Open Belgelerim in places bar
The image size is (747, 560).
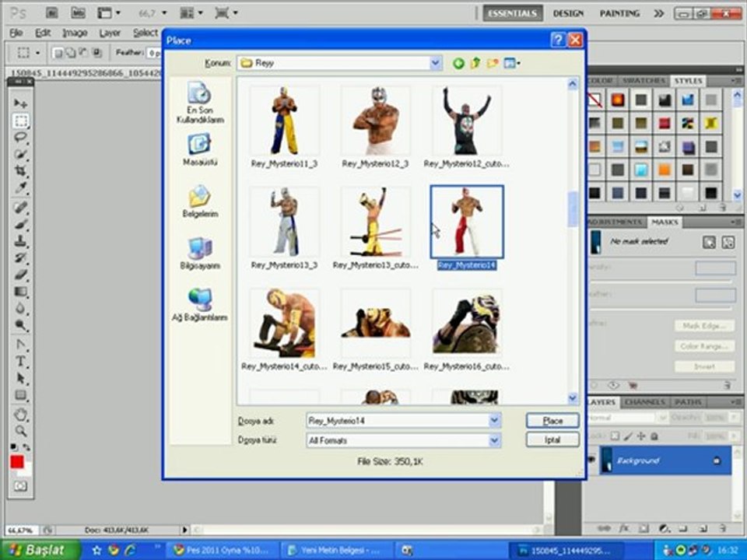(200, 201)
